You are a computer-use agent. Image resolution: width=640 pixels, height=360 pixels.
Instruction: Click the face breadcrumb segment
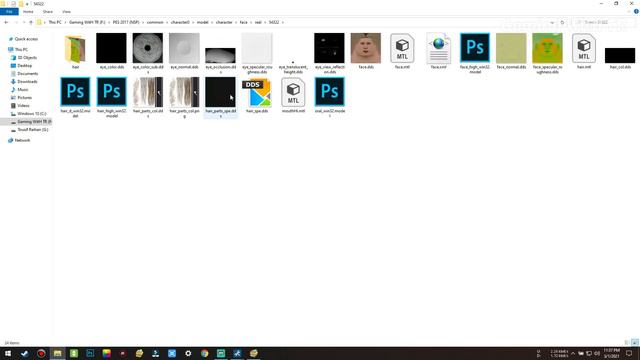tap(244, 22)
